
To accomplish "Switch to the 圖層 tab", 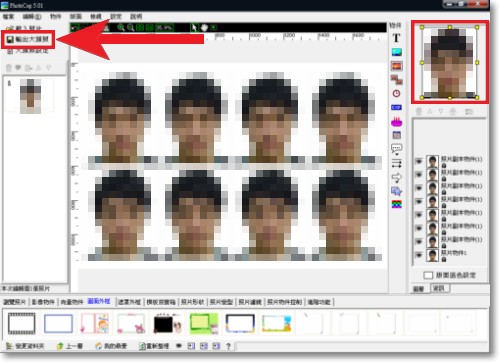I will [x=419, y=289].
